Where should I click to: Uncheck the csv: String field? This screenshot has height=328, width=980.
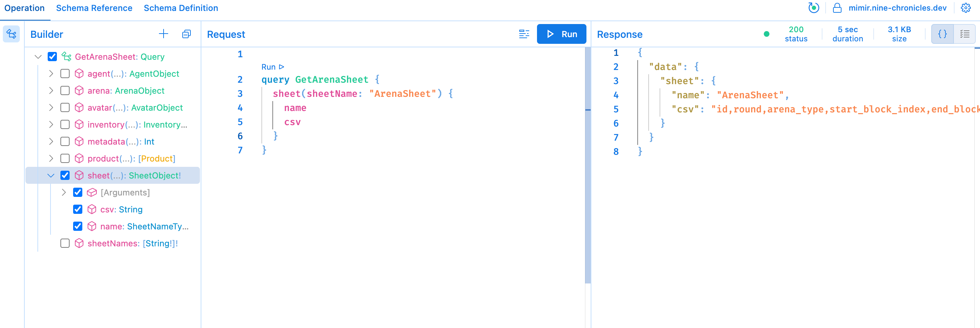click(78, 209)
